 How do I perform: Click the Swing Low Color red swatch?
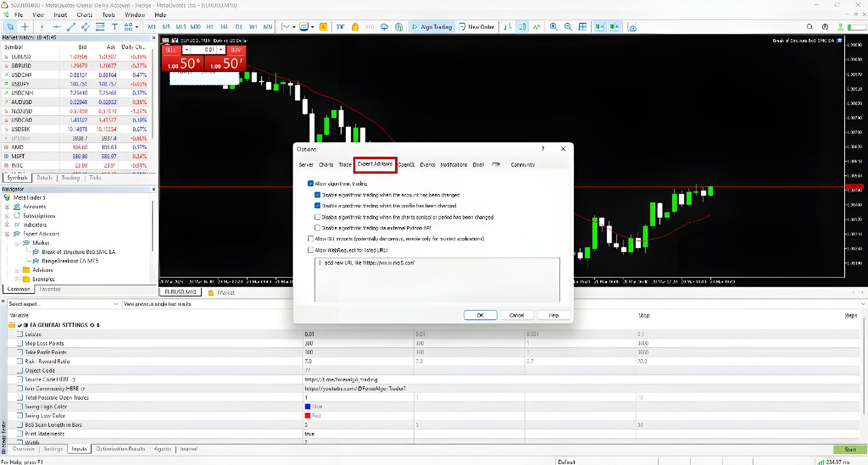click(x=308, y=415)
